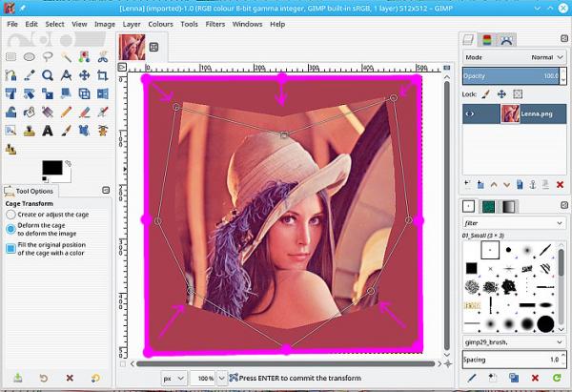
Task: Select the Measure compass tool
Action: (x=66, y=75)
